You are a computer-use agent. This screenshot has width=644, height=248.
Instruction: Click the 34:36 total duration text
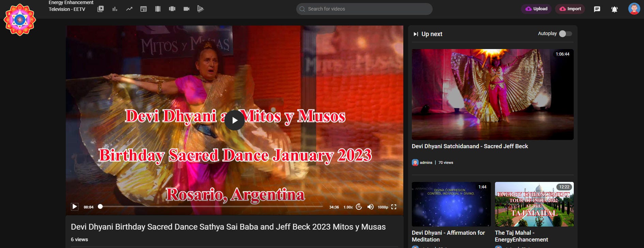[x=334, y=207]
